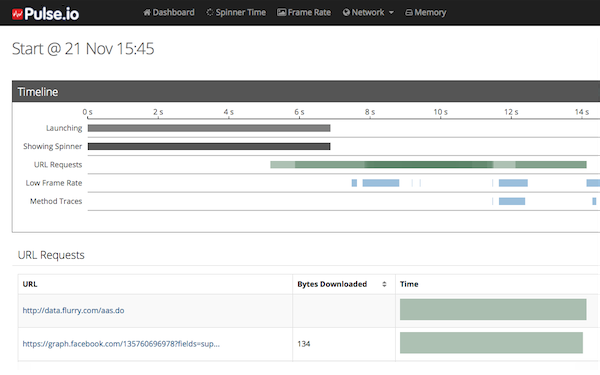
Task: Click the longest Low Frame Rate segment near 8 s
Action: pyautogui.click(x=381, y=183)
